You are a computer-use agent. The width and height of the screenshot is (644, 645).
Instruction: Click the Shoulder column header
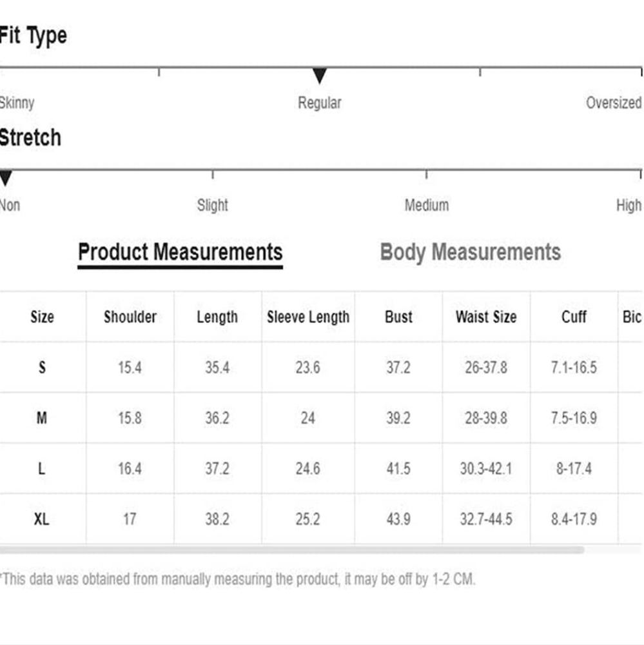(x=130, y=317)
